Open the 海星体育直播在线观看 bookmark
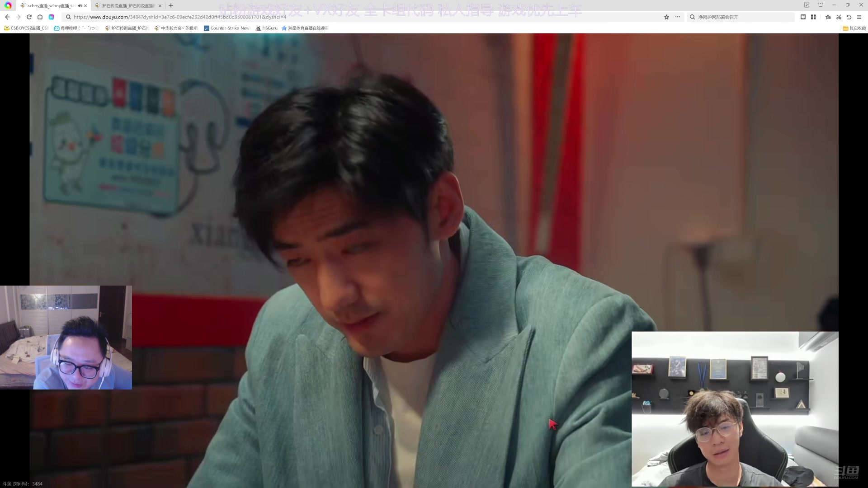Image resolution: width=868 pixels, height=488 pixels. tap(305, 28)
